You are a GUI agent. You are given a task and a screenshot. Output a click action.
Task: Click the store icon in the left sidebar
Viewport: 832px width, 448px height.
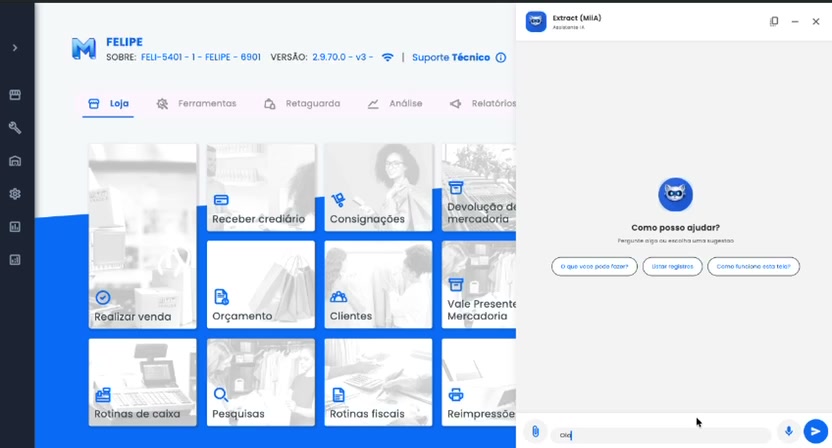15,95
